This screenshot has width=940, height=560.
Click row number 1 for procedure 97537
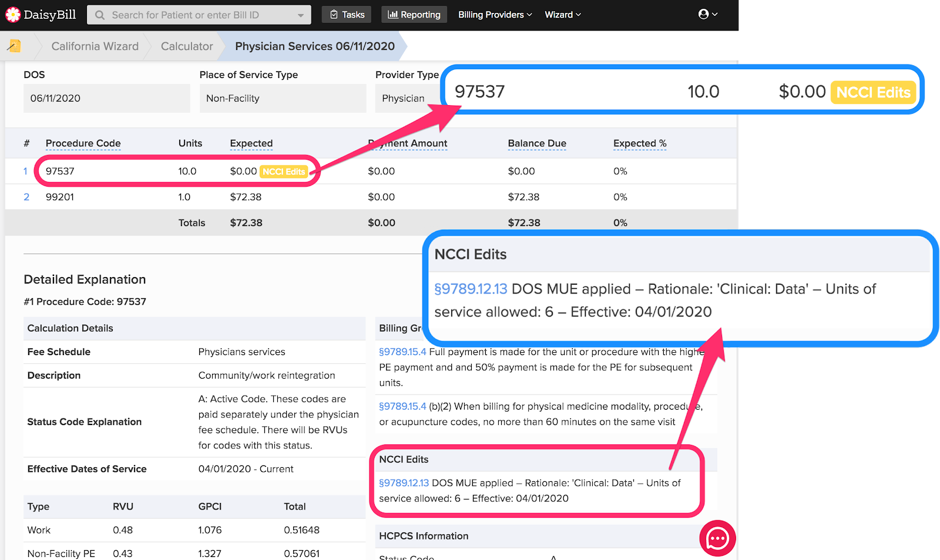(25, 171)
